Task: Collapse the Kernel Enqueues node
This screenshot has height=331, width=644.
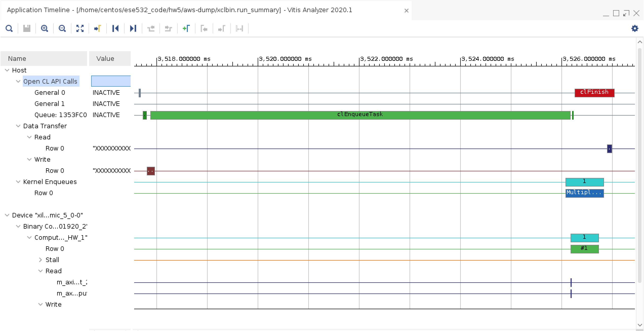Action: [x=18, y=182]
